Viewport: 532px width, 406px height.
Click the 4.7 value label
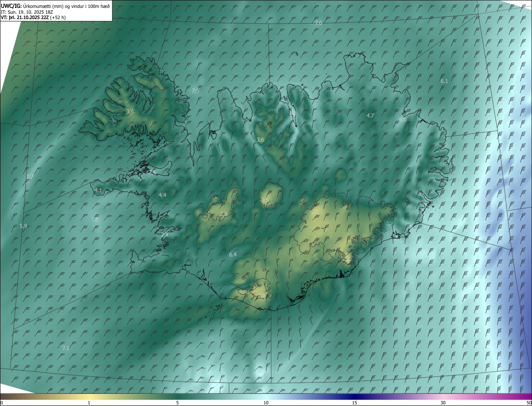coord(370,116)
